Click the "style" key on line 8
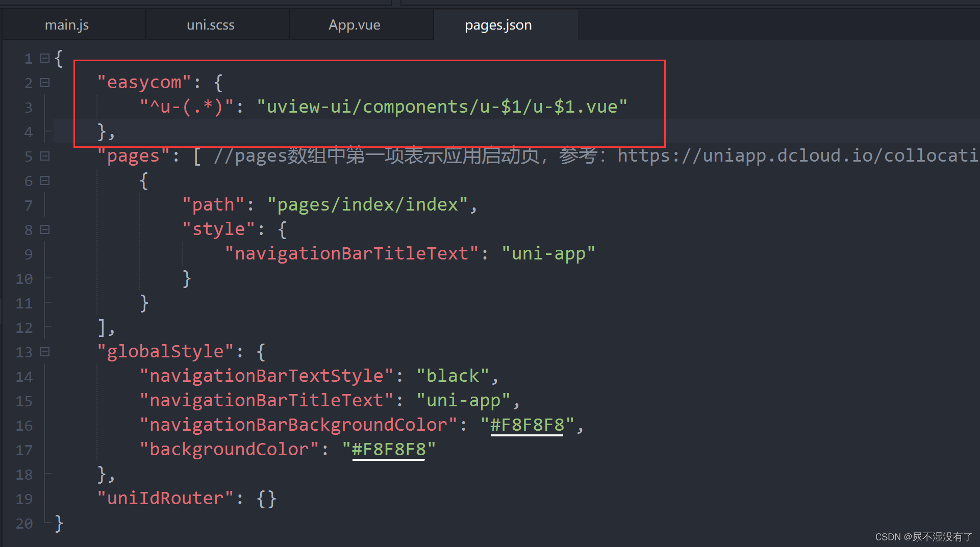This screenshot has height=547, width=980. (x=219, y=229)
